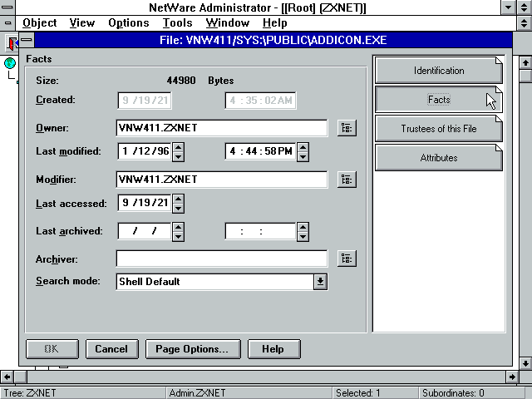The image size is (532, 399).
Task: Decrease the Last archived date
Action: click(x=178, y=236)
